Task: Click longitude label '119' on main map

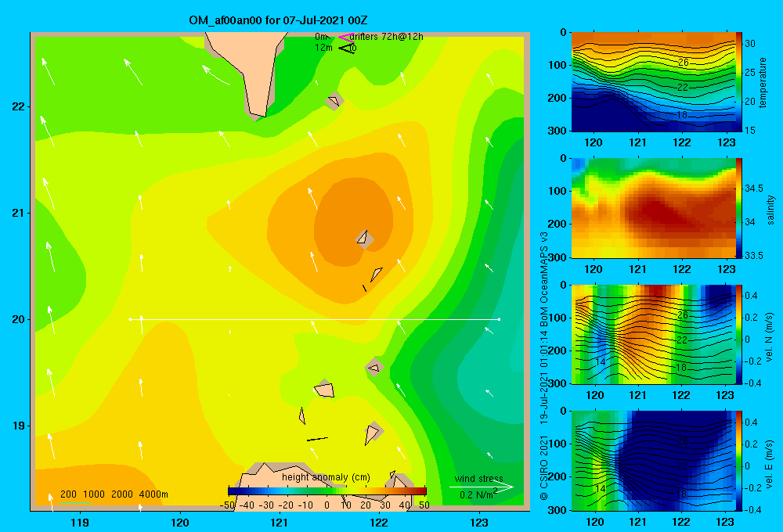Action: point(80,523)
